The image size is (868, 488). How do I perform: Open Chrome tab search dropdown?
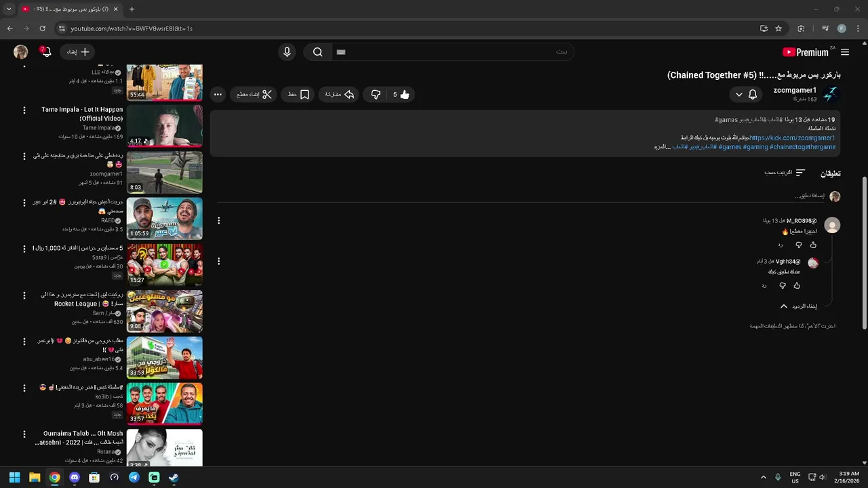(x=9, y=9)
